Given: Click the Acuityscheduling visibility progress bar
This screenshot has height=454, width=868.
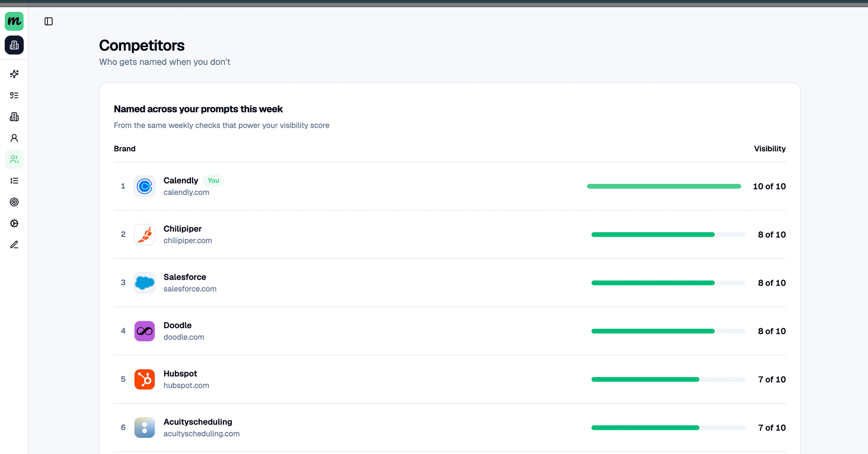Looking at the screenshot, I should (x=668, y=428).
